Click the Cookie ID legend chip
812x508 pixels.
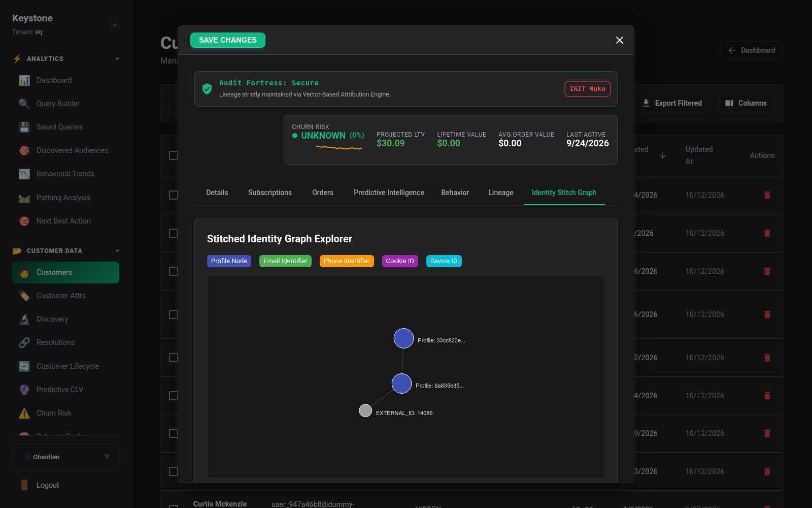tap(400, 261)
